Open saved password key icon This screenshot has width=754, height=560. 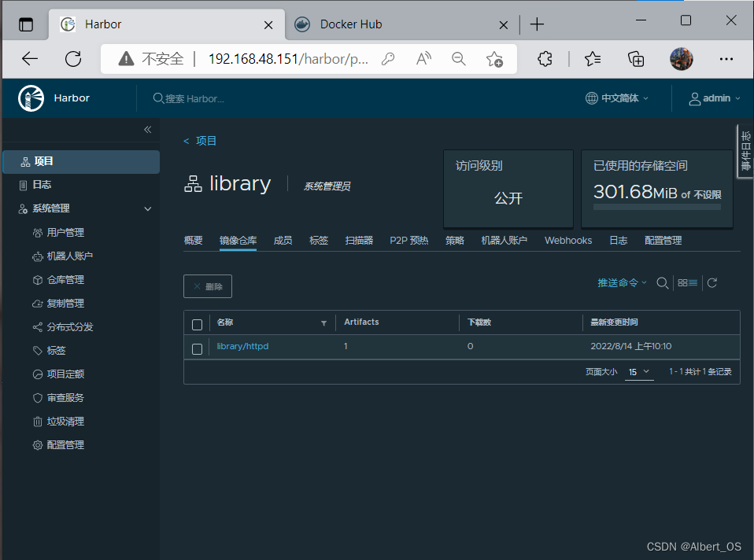coord(387,59)
